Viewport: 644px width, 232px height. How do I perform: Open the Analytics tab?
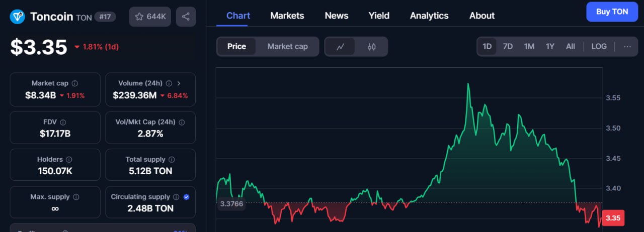(429, 16)
